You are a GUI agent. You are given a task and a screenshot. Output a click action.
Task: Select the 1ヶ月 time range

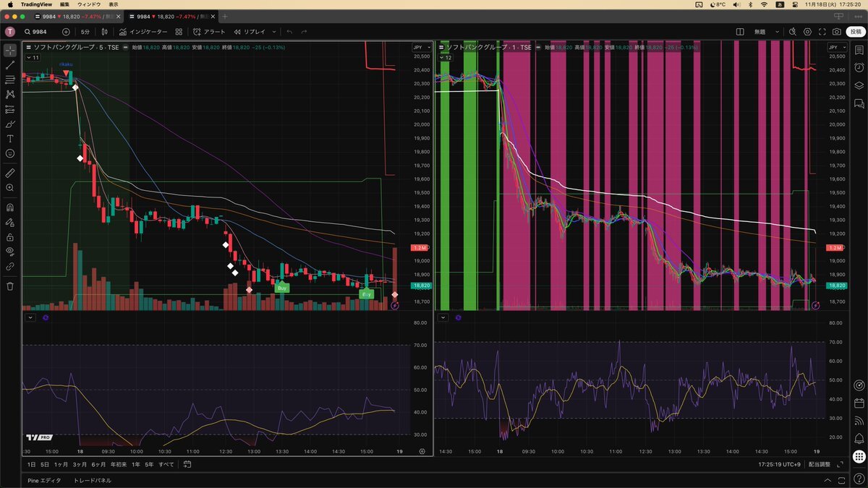[x=61, y=464]
